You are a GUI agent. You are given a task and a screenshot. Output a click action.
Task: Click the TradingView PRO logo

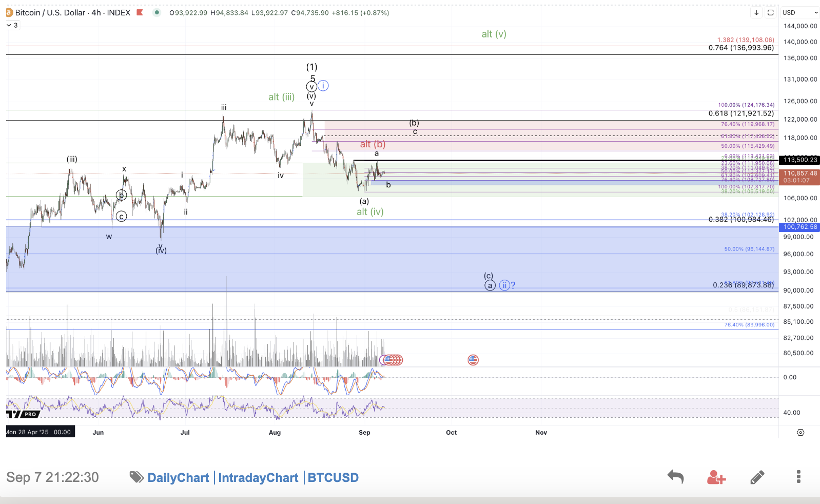click(x=23, y=414)
